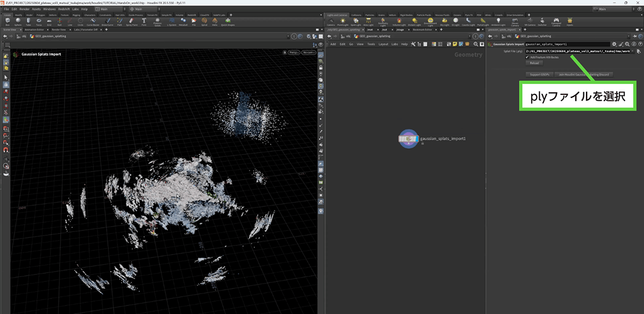Open the Persp viewport dropdown
This screenshot has height=314, width=644.
pyautogui.click(x=293, y=53)
